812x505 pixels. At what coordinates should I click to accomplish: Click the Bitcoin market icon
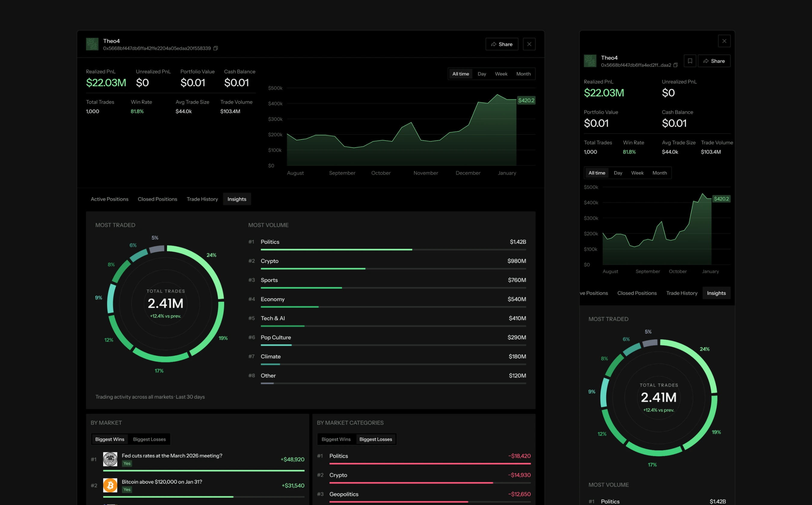click(110, 485)
